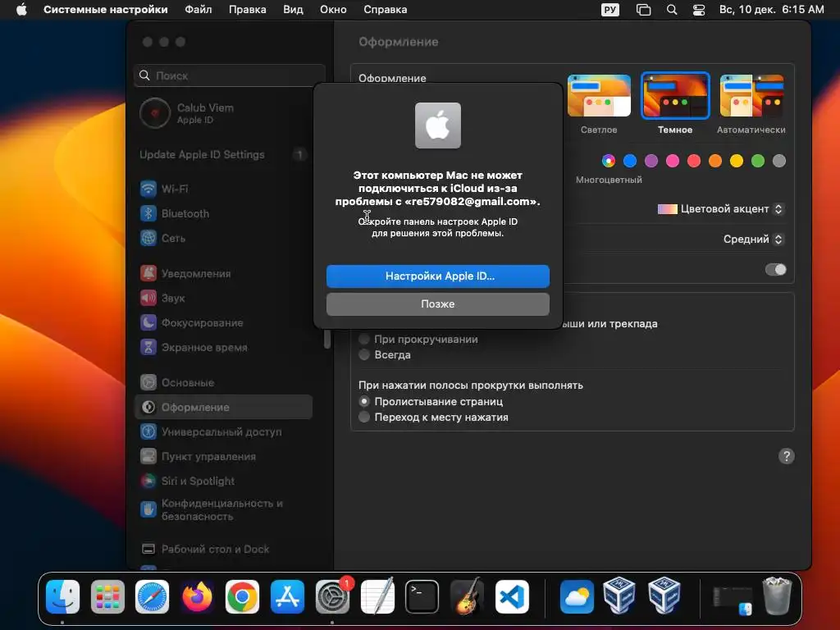
Task: Select the Светлое appearance thumbnail
Action: coord(599,95)
